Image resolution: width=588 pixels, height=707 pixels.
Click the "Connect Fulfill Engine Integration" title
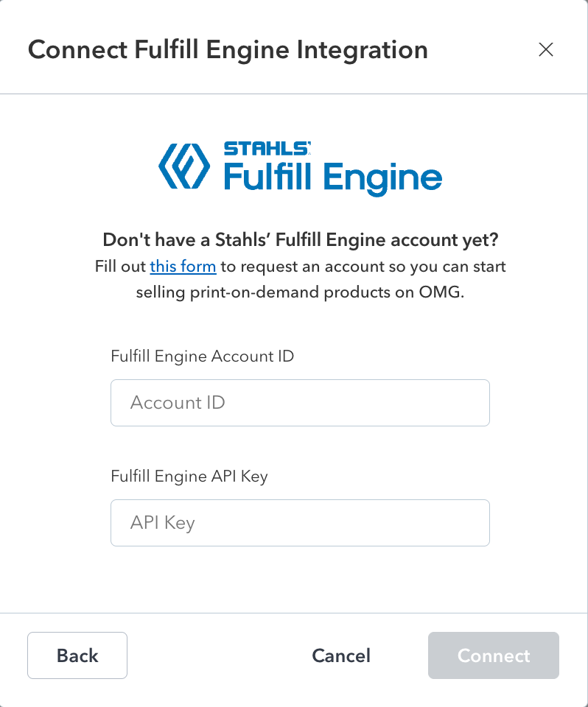(228, 49)
